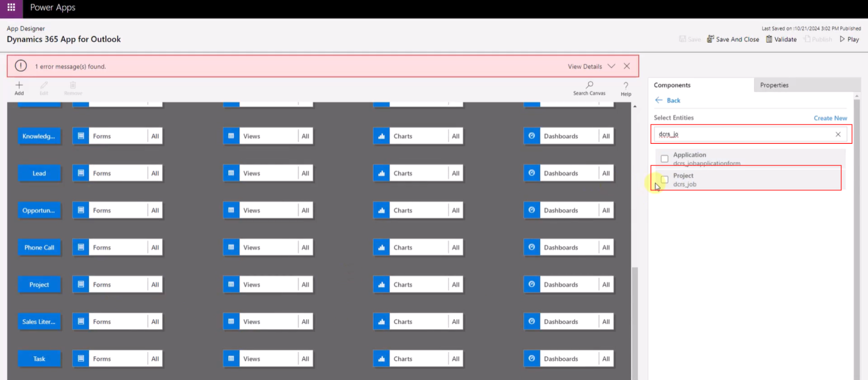Click the Lead Charts icon

(x=382, y=173)
